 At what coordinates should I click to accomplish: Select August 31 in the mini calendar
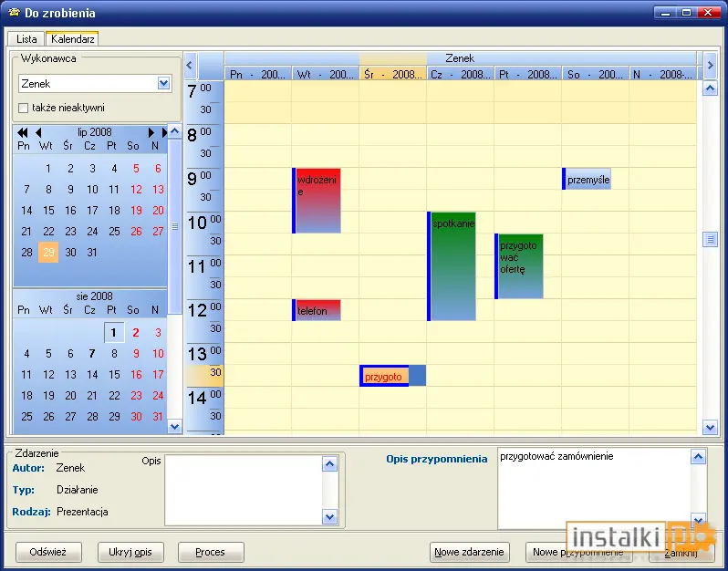pos(158,417)
